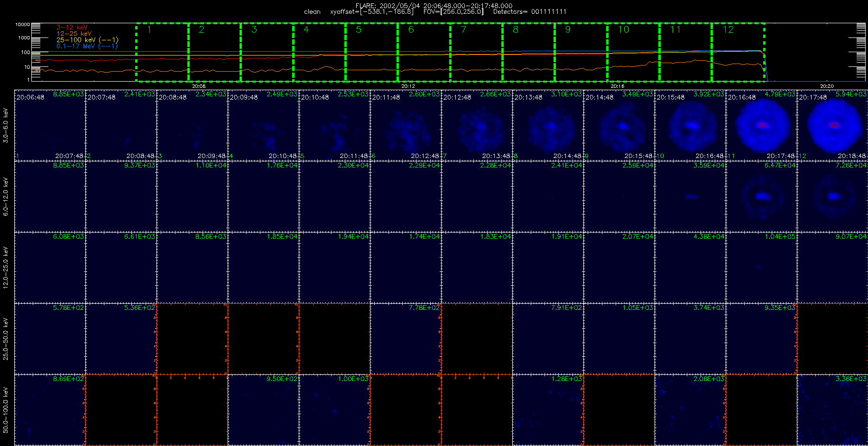Choose interval 10 in the light curve
Screen dimensions: 868x446
click(x=633, y=52)
